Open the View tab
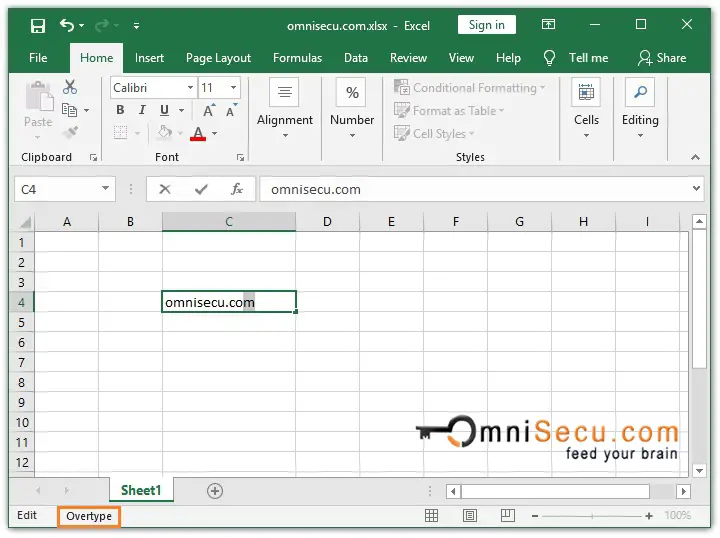Screen dimensions: 720x538 (x=461, y=58)
